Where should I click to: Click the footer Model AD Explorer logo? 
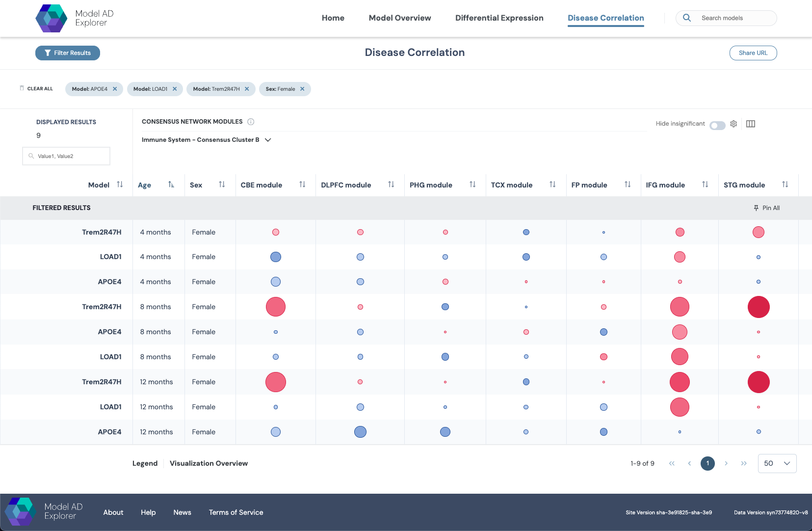(44, 511)
